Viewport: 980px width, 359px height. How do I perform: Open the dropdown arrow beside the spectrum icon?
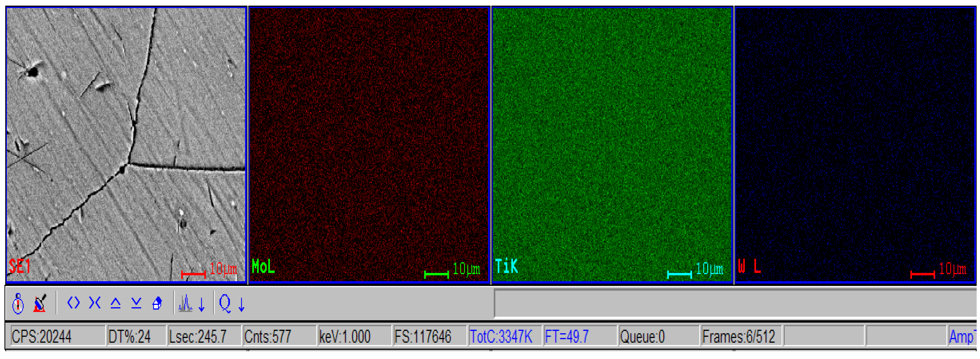(x=202, y=304)
